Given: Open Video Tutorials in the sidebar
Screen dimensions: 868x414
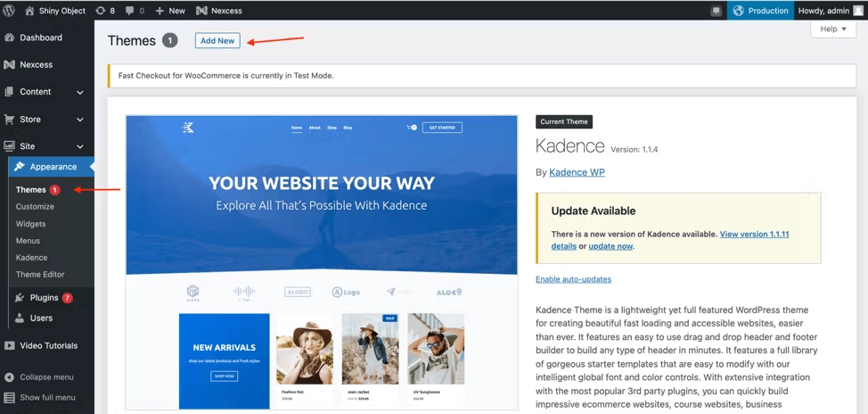Looking at the screenshot, I should pyautogui.click(x=48, y=345).
